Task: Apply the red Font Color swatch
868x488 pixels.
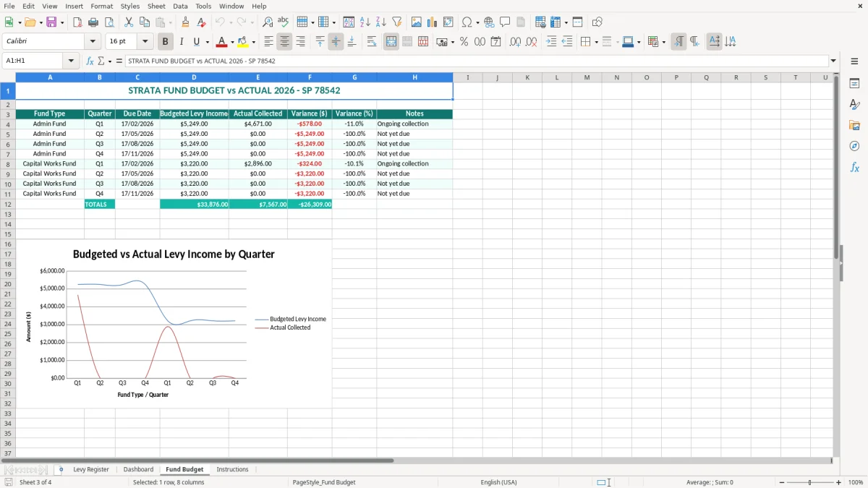Action: 222,42
